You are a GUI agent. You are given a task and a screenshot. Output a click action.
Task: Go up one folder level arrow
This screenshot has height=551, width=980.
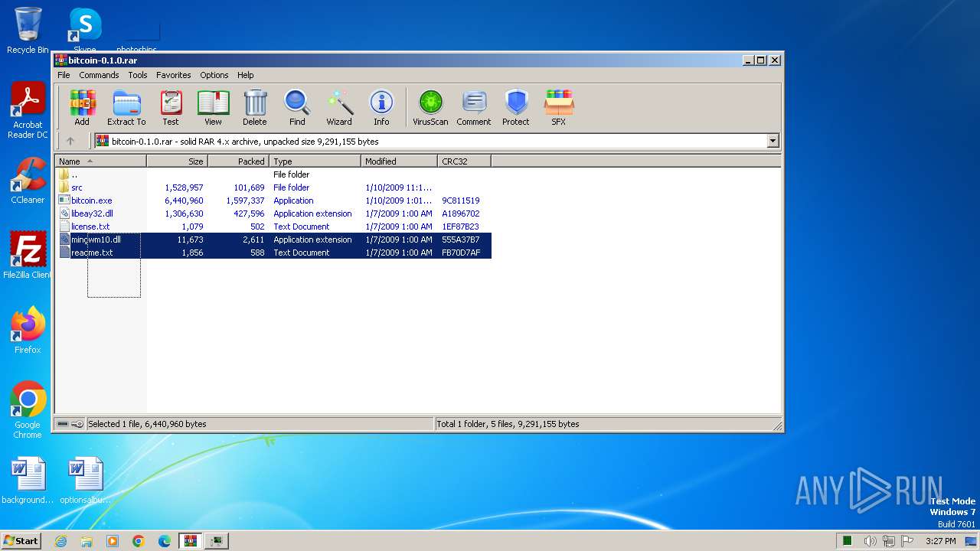[70, 141]
